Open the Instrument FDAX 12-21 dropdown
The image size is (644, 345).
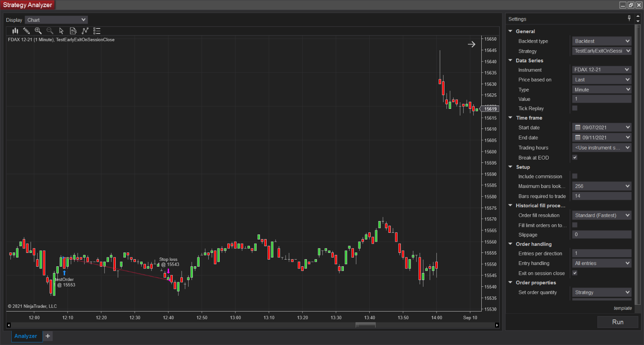(602, 70)
